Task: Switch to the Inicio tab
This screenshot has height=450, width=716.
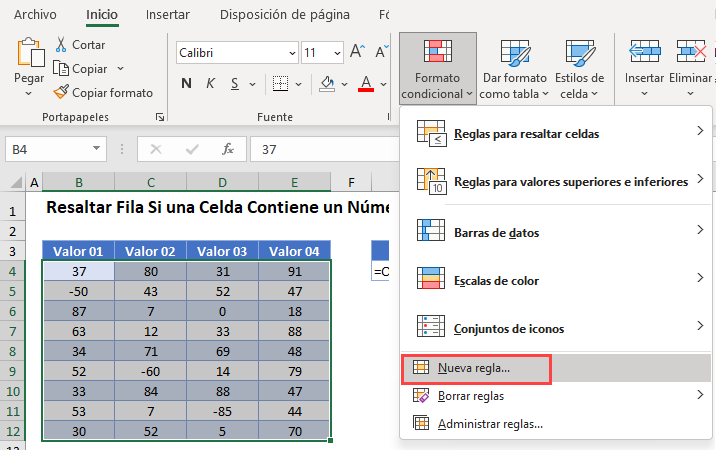Action: tap(102, 15)
